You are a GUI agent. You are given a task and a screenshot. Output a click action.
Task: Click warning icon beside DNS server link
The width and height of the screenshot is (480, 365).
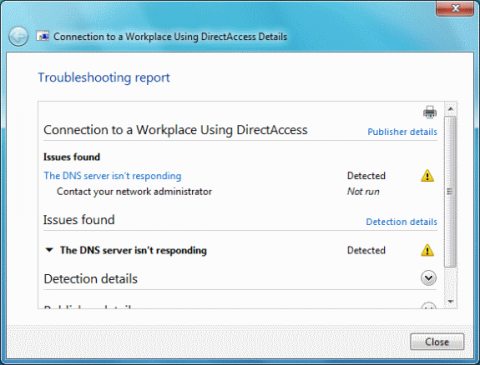[427, 176]
